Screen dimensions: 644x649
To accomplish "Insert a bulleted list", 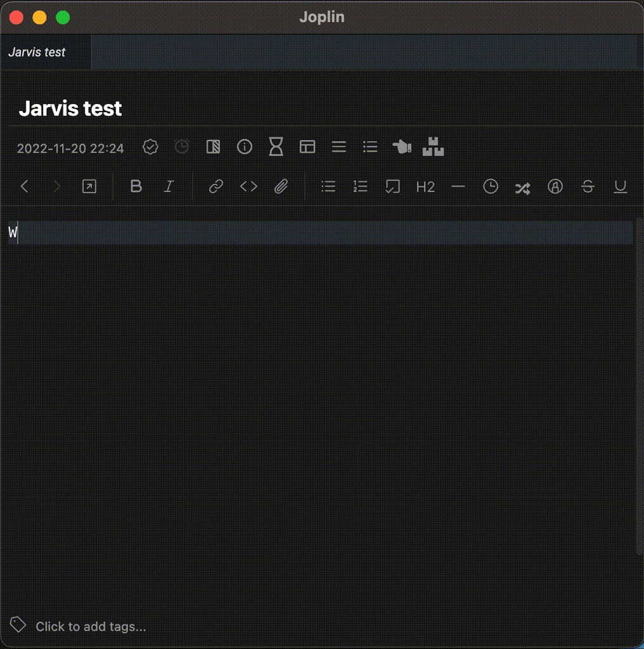I will coord(328,186).
